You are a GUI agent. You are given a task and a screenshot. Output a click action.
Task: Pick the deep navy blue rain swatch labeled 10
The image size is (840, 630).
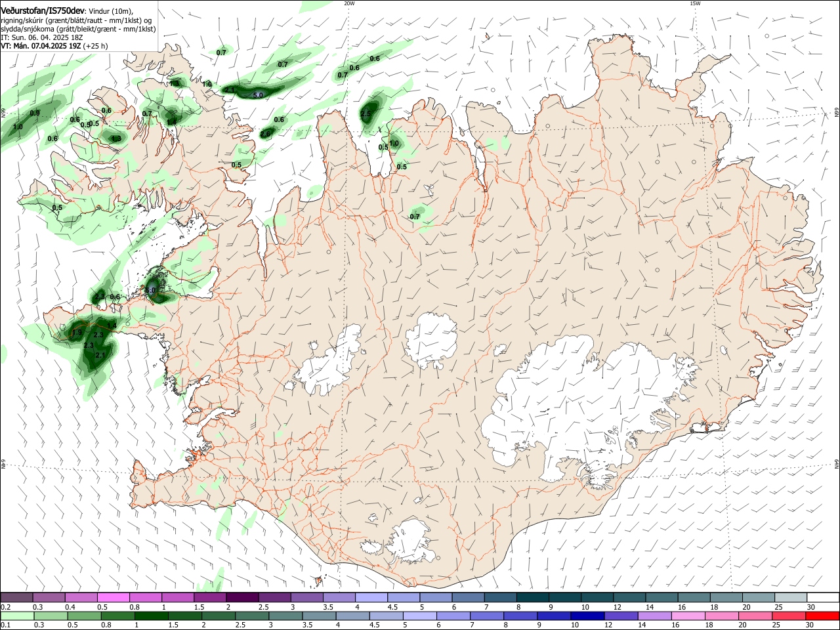click(587, 616)
